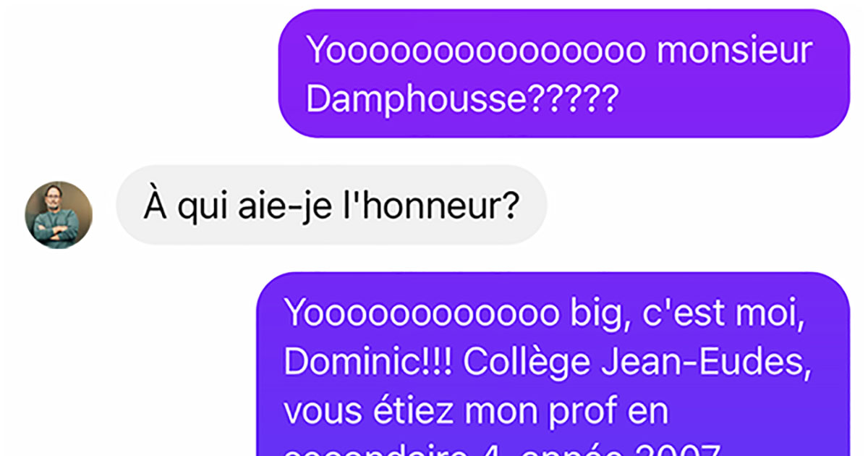
Task: Click 'Damphousse?????' in the first bubble
Action: coord(462,100)
